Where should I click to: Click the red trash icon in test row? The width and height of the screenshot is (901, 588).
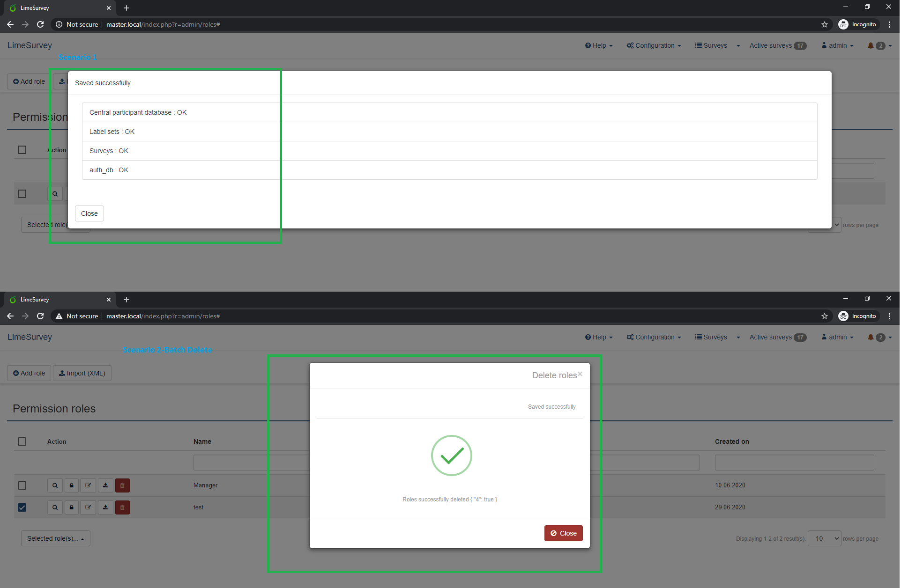122,507
